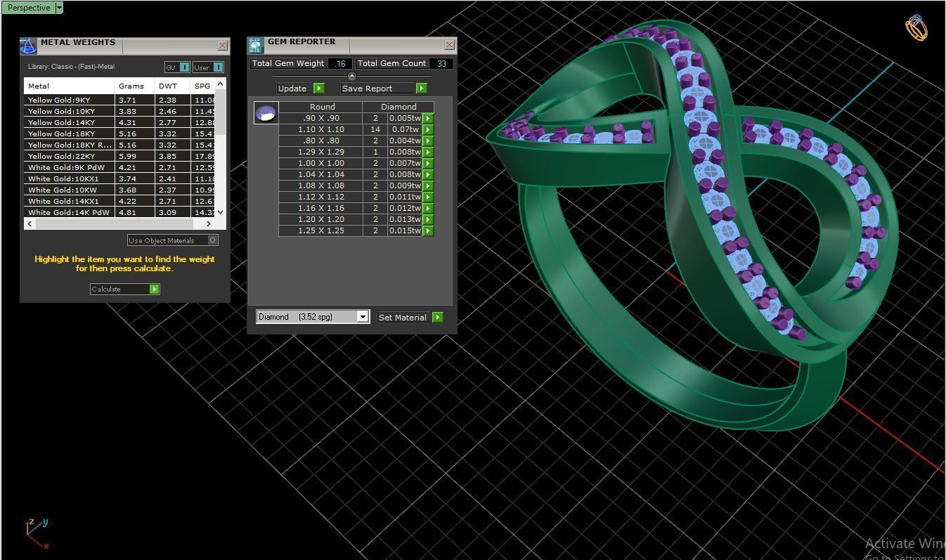
Task: Click the 1.25 X 1.25 gem size cell
Action: click(321, 231)
